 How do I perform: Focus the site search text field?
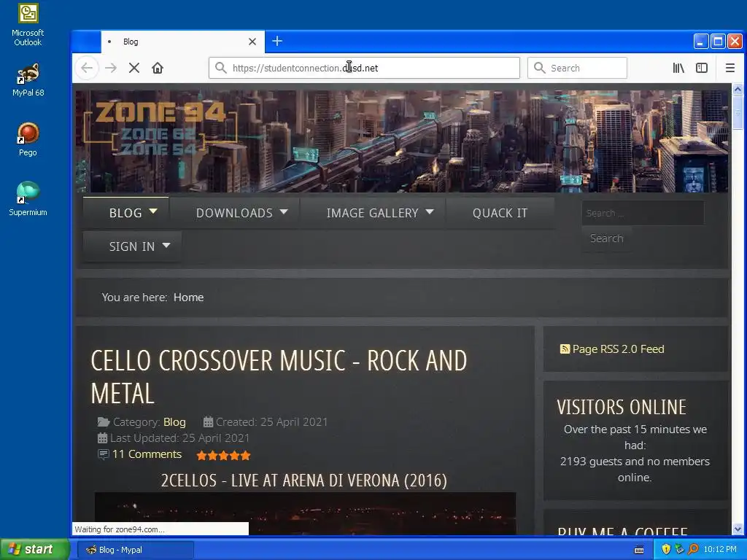tap(643, 213)
